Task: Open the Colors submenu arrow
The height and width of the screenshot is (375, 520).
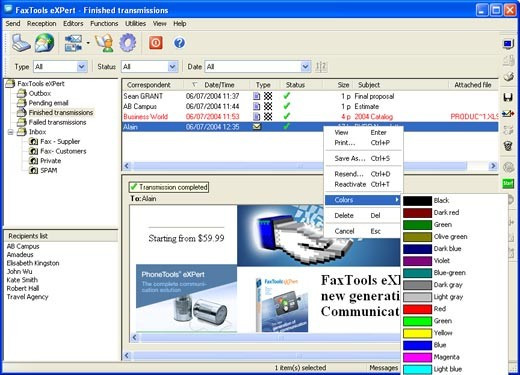Action: (x=397, y=200)
